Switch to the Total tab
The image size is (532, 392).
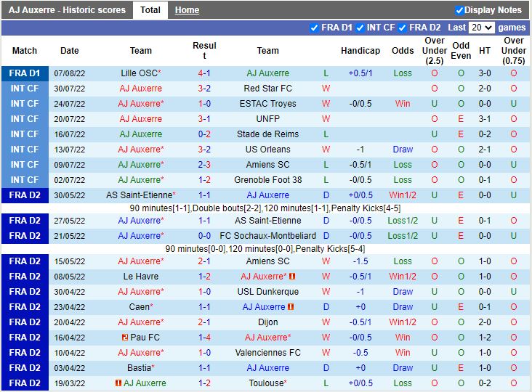[150, 10]
